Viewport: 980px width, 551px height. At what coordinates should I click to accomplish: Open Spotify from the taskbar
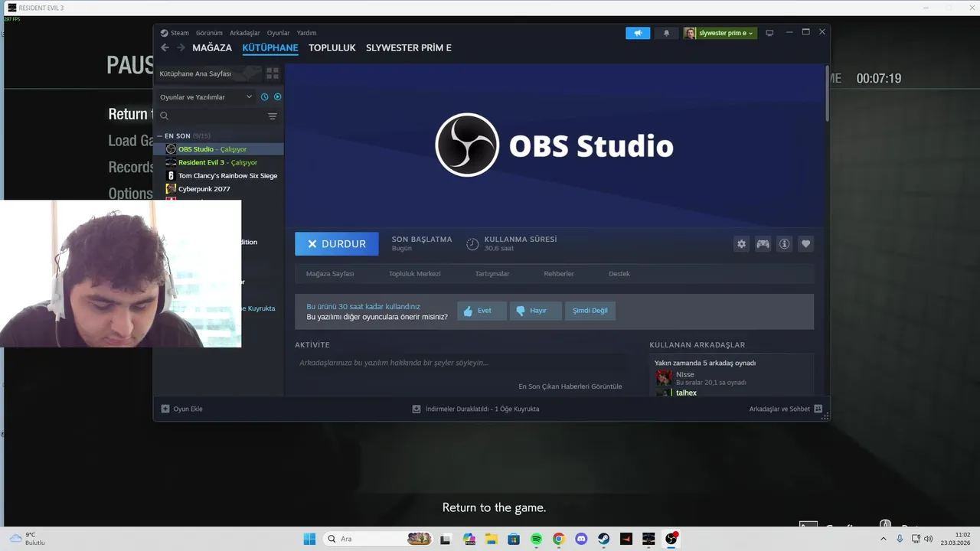point(536,539)
